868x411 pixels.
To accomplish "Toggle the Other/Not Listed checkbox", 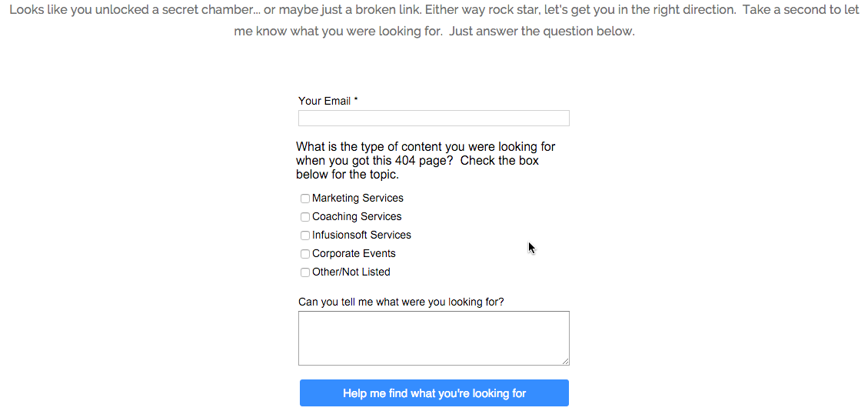I will click(x=305, y=272).
